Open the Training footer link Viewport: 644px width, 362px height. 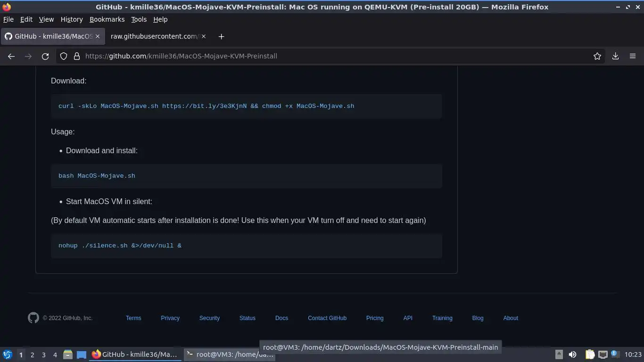[x=442, y=318]
